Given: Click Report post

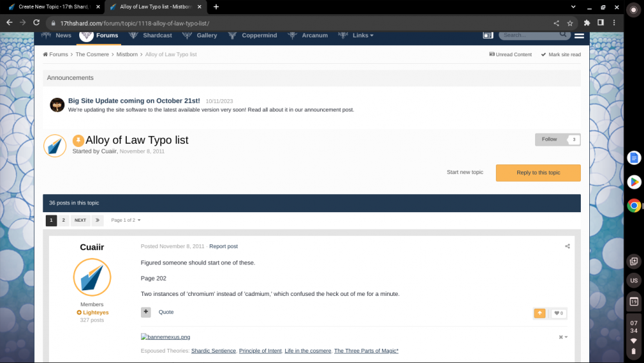Looking at the screenshot, I should coord(223,246).
